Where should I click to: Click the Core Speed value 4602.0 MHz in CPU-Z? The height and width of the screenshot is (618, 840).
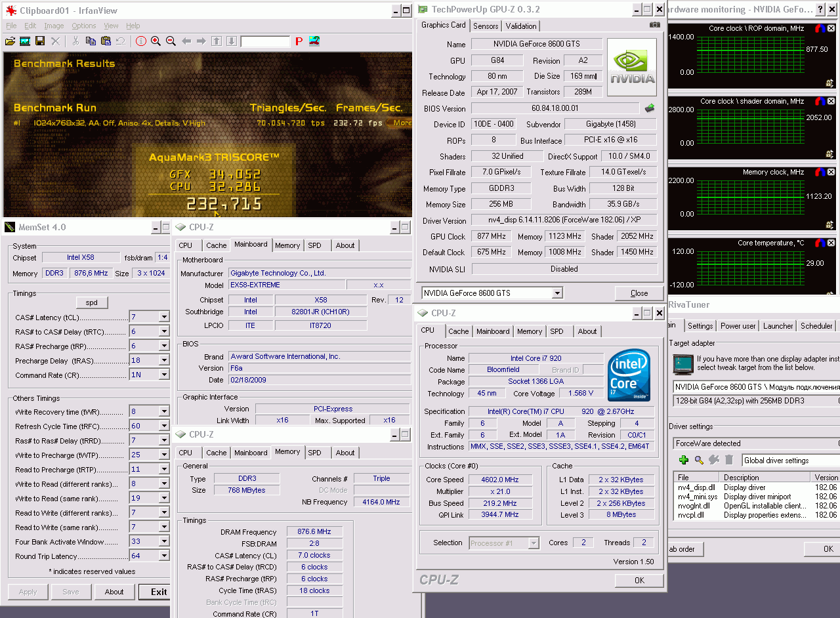click(500, 480)
